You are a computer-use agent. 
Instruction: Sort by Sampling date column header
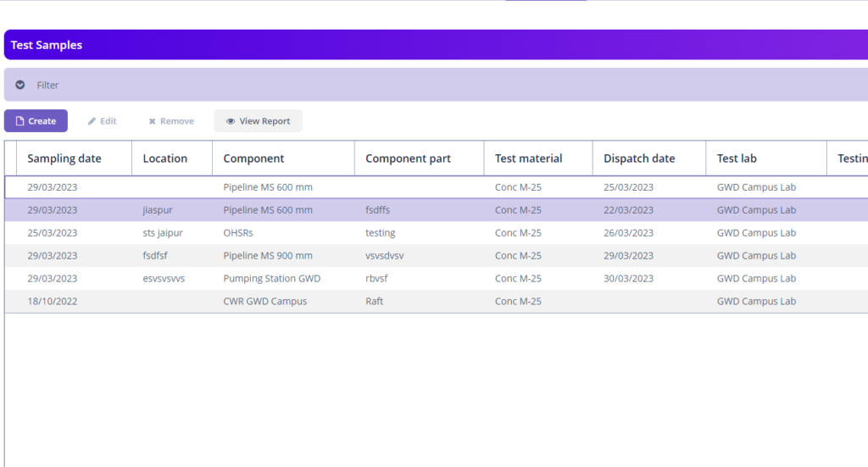tap(64, 158)
